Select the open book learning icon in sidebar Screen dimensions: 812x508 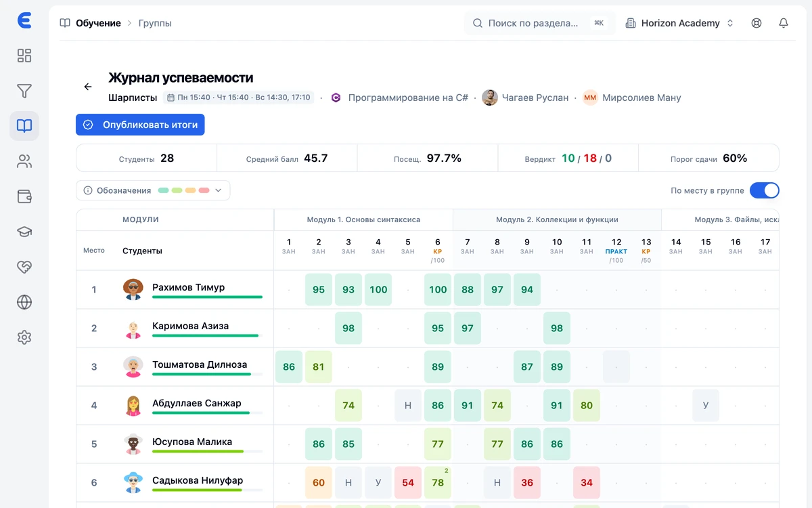(x=24, y=126)
